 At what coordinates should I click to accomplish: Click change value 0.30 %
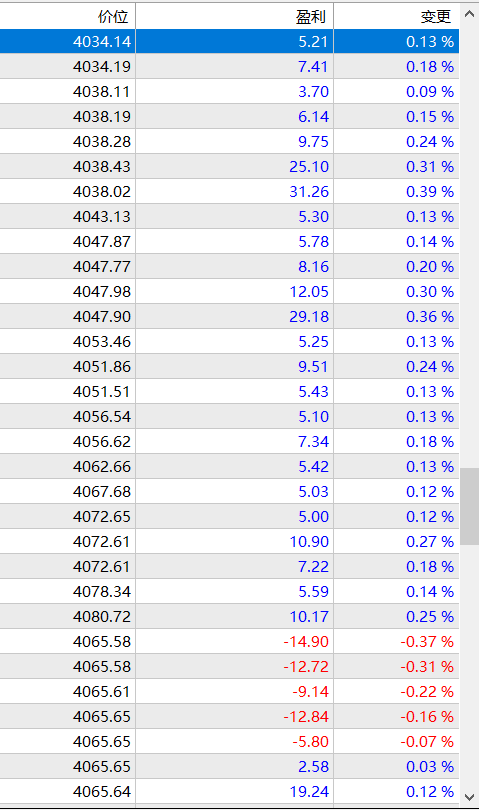(x=430, y=292)
